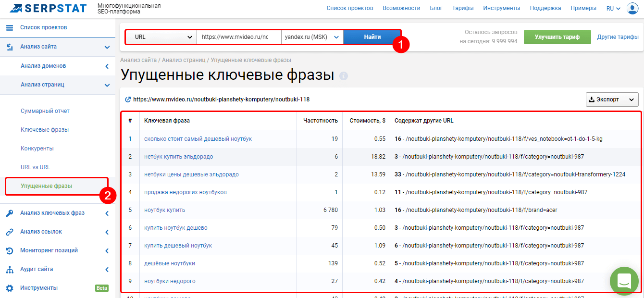Click the hamburger icon beside Список проектов
This screenshot has height=298, width=644.
10,27
